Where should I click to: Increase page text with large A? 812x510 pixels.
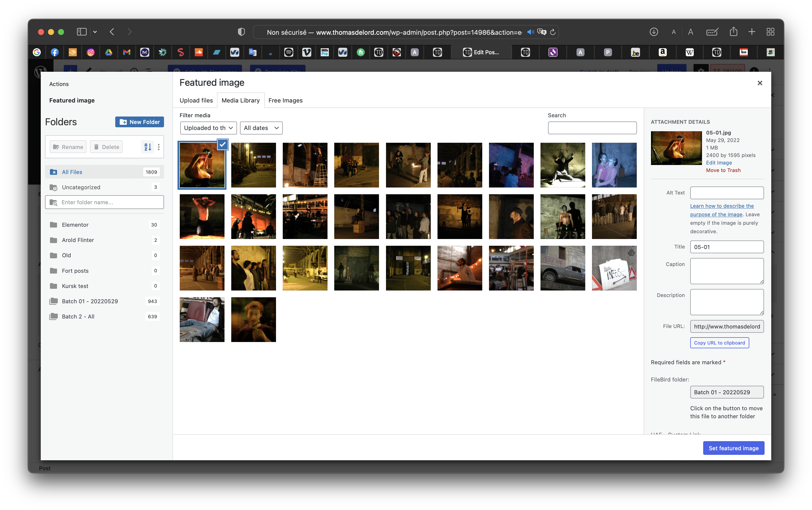pyautogui.click(x=690, y=32)
